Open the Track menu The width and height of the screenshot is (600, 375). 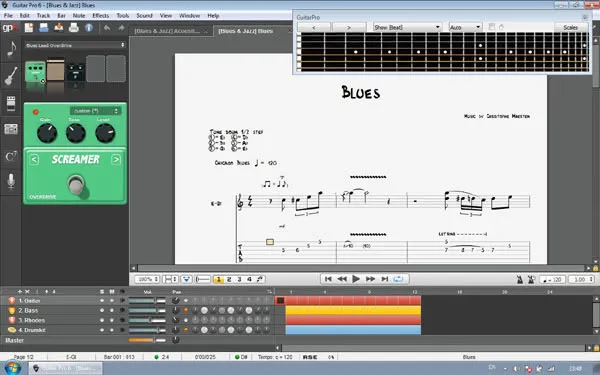point(43,16)
